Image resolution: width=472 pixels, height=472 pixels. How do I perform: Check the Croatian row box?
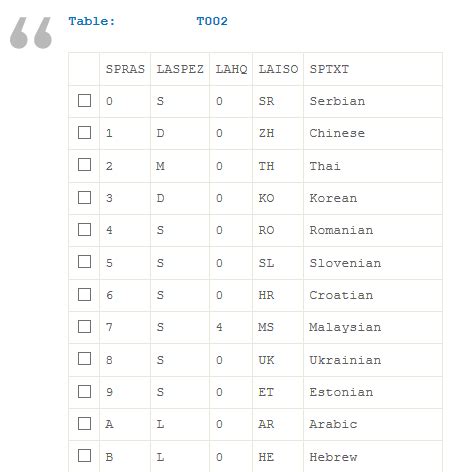84,294
